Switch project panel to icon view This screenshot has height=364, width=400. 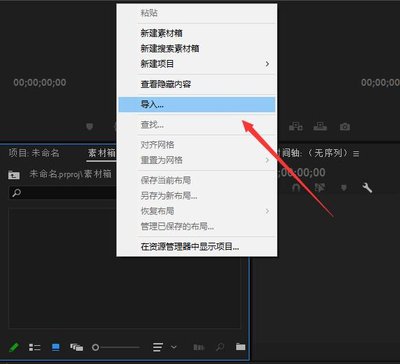pos(56,347)
